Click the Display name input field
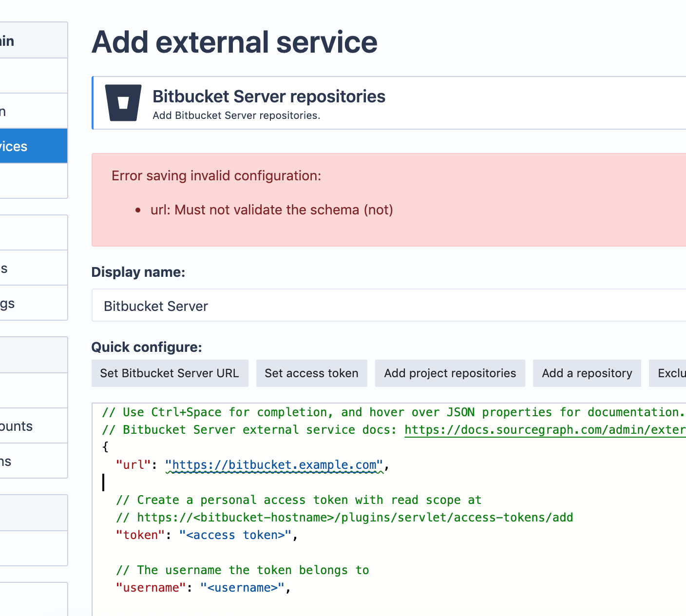 [389, 306]
